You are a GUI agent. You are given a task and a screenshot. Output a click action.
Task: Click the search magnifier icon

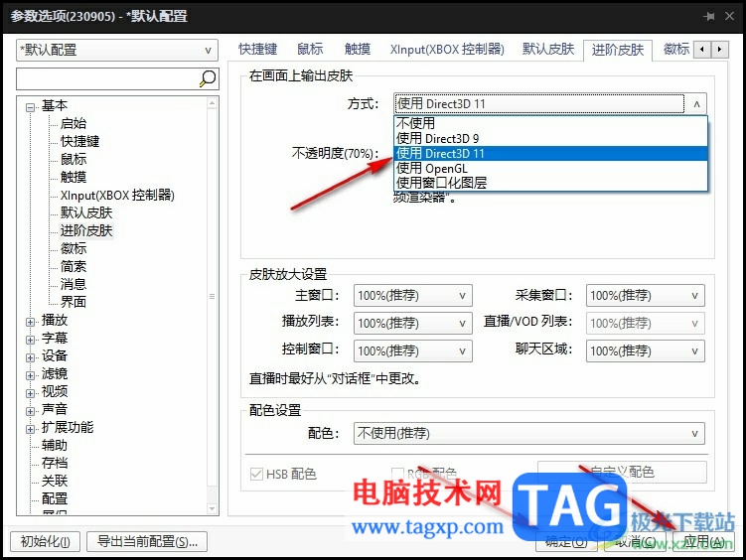(x=208, y=78)
